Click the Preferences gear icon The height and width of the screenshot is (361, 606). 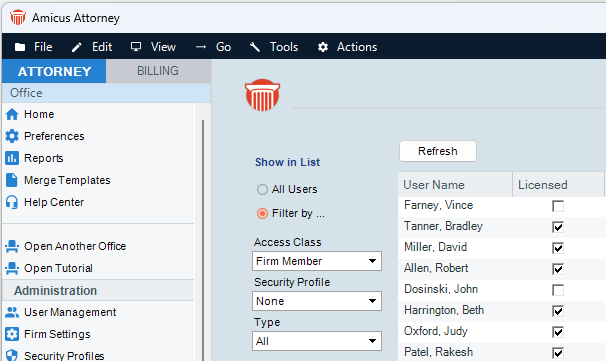[12, 136]
